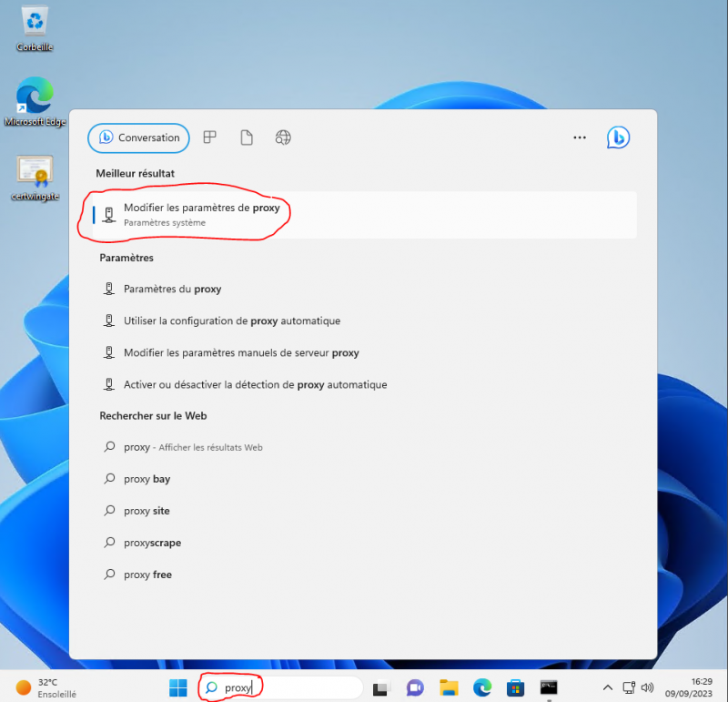Open the Microsoft Store from the taskbar
Image resolution: width=728 pixels, height=702 pixels.
pyautogui.click(x=515, y=687)
